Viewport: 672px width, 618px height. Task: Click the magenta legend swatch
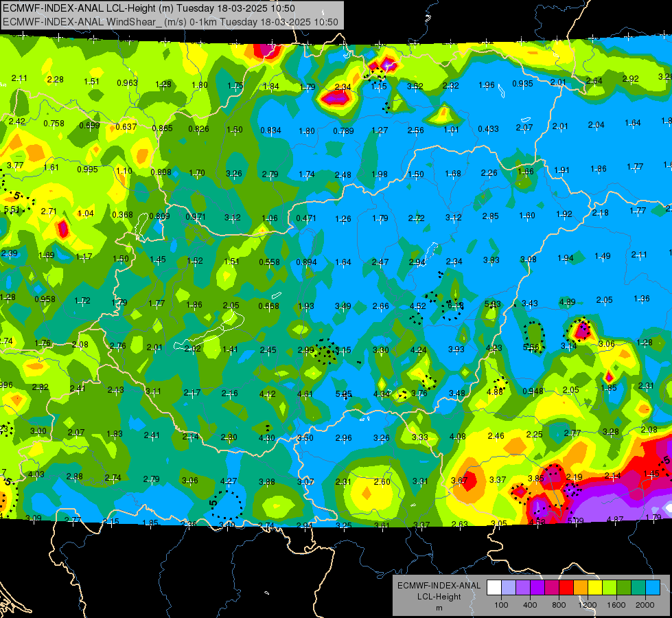click(552, 587)
